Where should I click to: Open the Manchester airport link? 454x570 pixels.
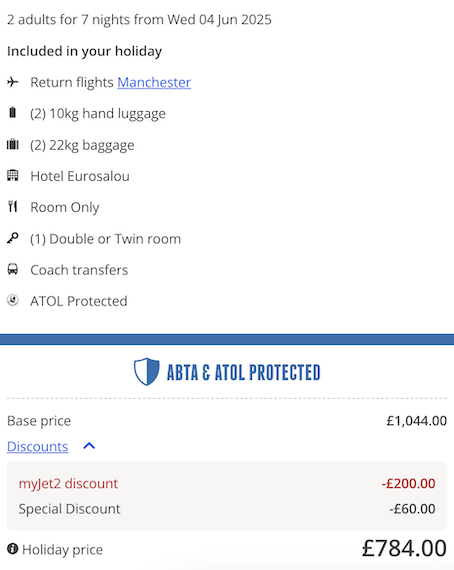[x=154, y=83]
